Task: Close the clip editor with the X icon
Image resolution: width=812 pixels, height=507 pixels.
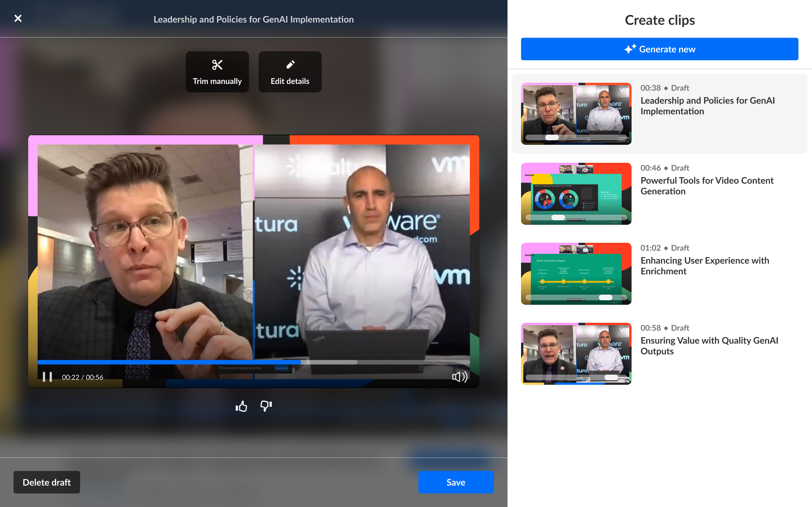Action: pyautogui.click(x=18, y=18)
